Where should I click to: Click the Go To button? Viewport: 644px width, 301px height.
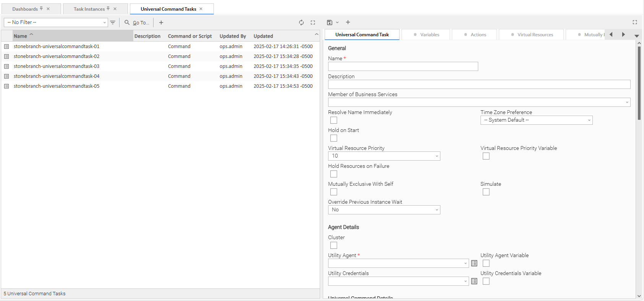[137, 23]
